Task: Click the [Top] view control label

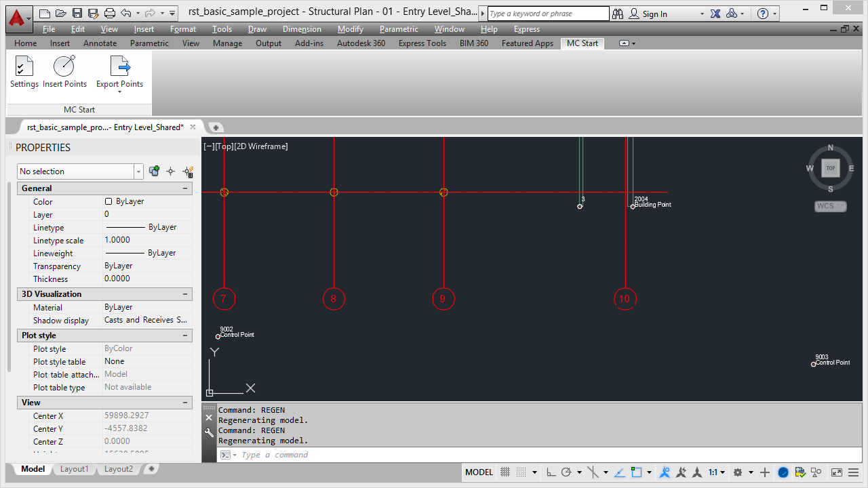Action: click(x=223, y=146)
